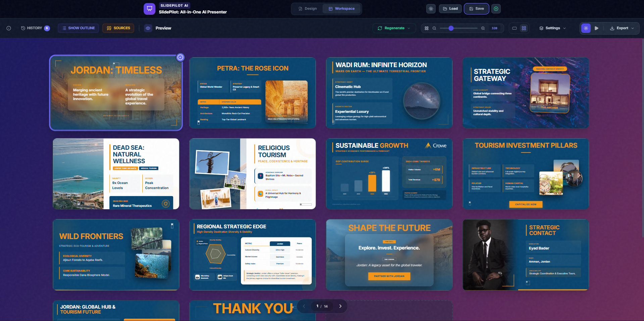Click CAPITALIZE NOW on the Investment Pillars slide
644x321 pixels.
[526, 204]
